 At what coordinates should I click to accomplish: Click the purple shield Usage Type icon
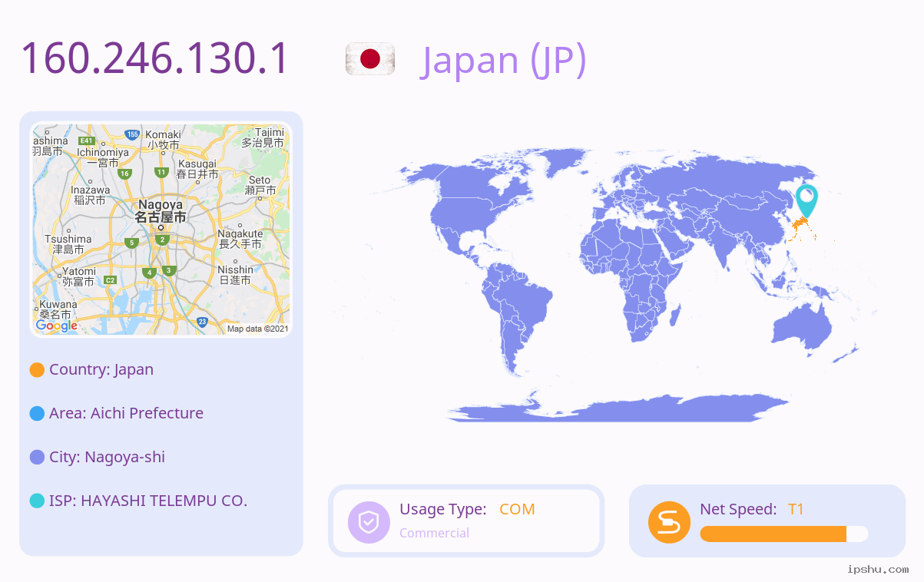coord(369,522)
